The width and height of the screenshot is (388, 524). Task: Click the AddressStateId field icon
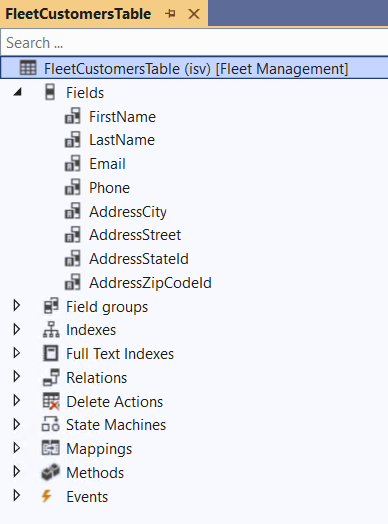pyautogui.click(x=73, y=258)
